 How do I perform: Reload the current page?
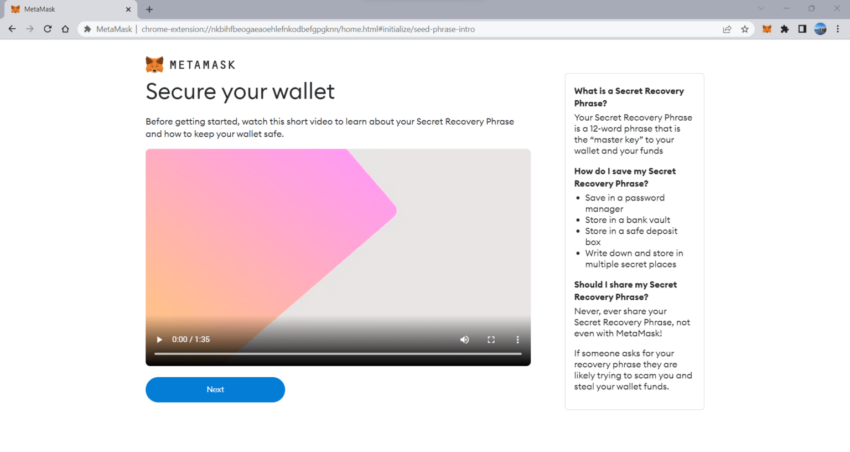pos(48,29)
